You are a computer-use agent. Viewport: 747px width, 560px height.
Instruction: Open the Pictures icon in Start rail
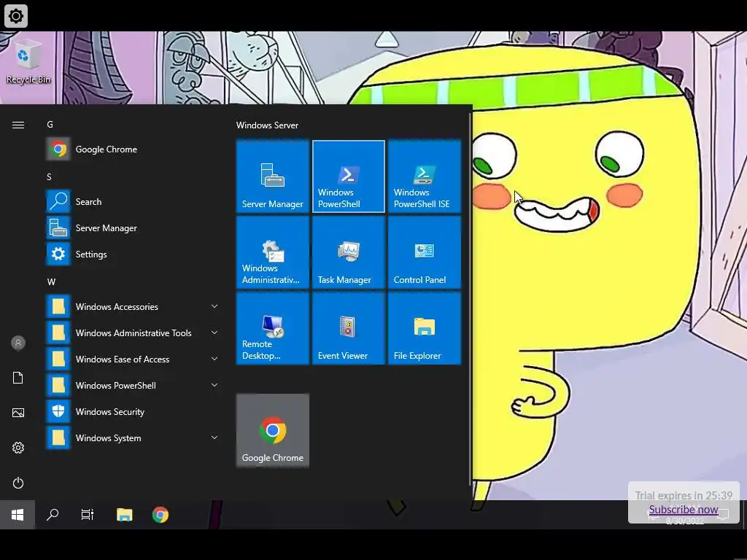pyautogui.click(x=18, y=413)
